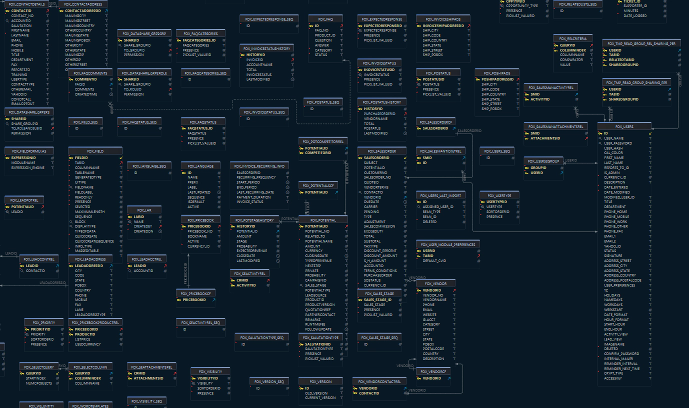
Task: Click the primary key icon beside USERS ID
Action: coord(600,133)
